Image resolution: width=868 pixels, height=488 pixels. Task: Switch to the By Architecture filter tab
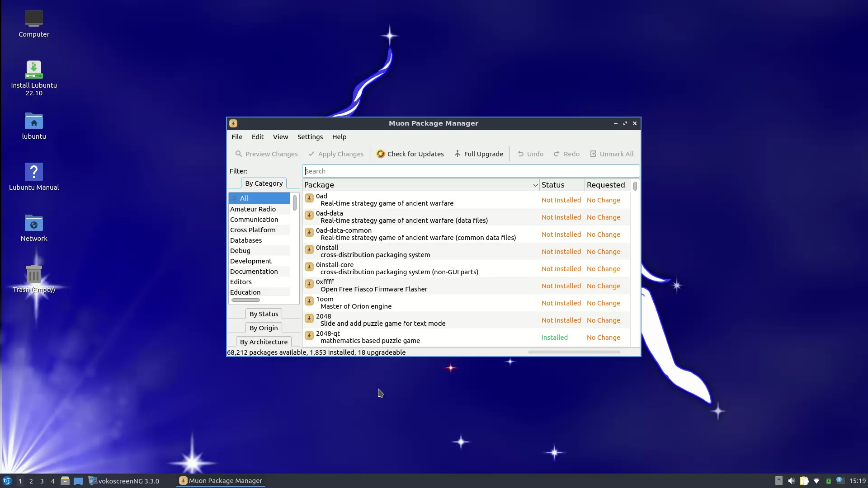pos(264,342)
